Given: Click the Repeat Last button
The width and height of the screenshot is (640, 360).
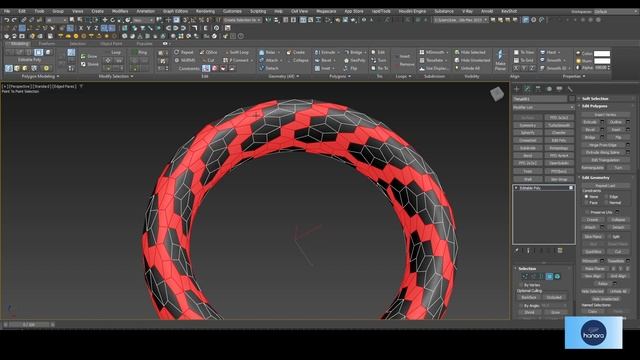Looking at the screenshot, I should (x=605, y=186).
